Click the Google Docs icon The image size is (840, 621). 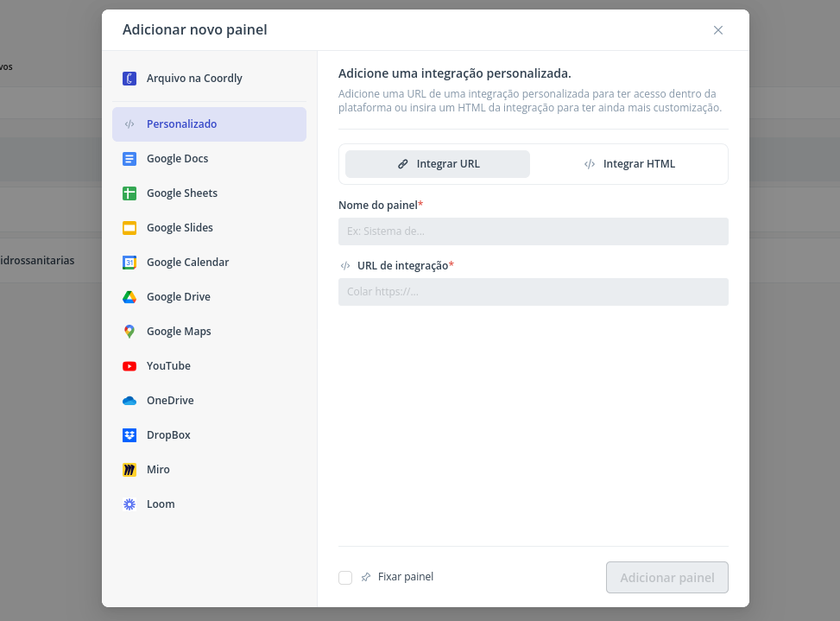click(129, 159)
